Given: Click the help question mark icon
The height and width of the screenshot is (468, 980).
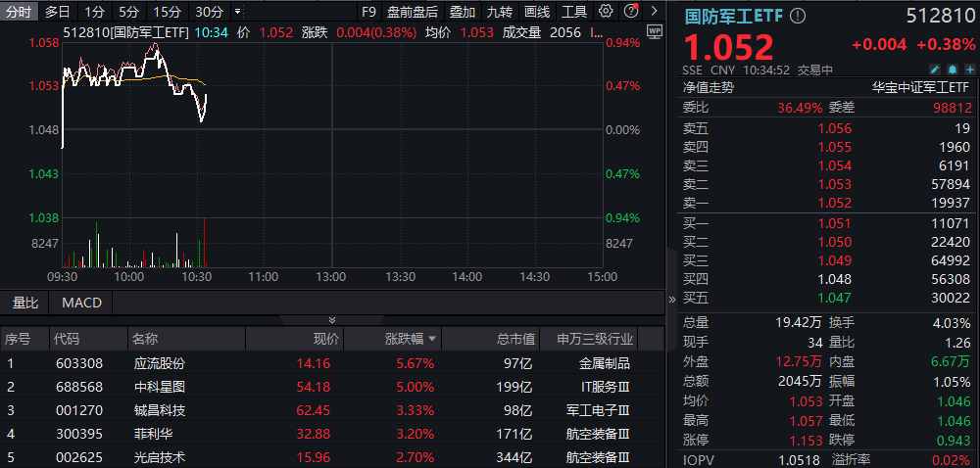Looking at the screenshot, I should [628, 12].
